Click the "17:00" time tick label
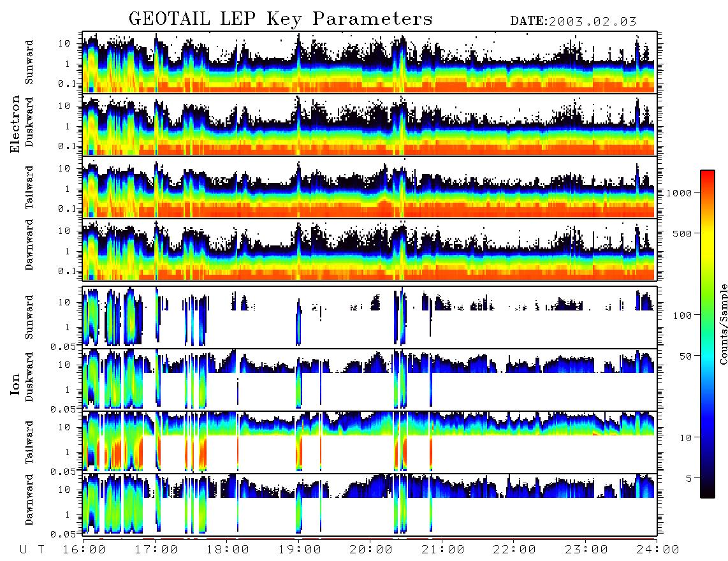The image size is (728, 561). point(156,550)
